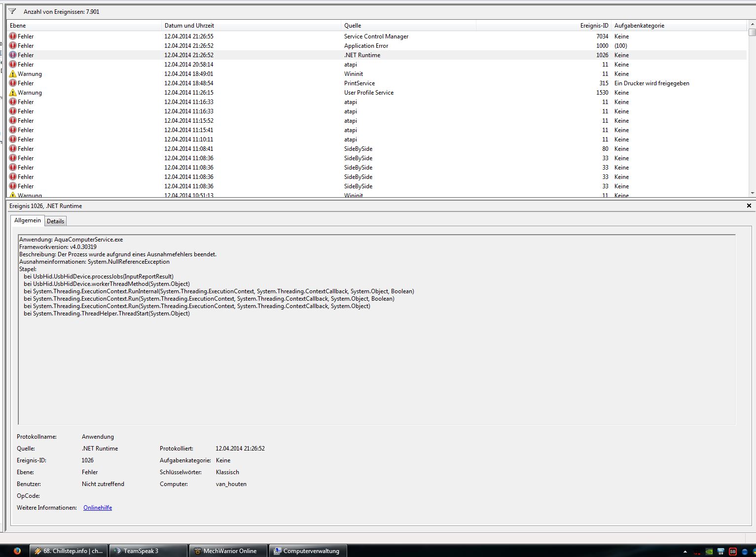
Task: Click the filter funnel icon above the event list
Action: [12, 11]
